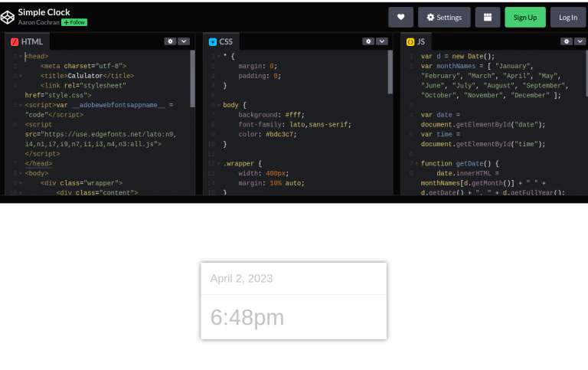Click the font-family lato,sans-serif line
The height and width of the screenshot is (370, 588).
295,125
